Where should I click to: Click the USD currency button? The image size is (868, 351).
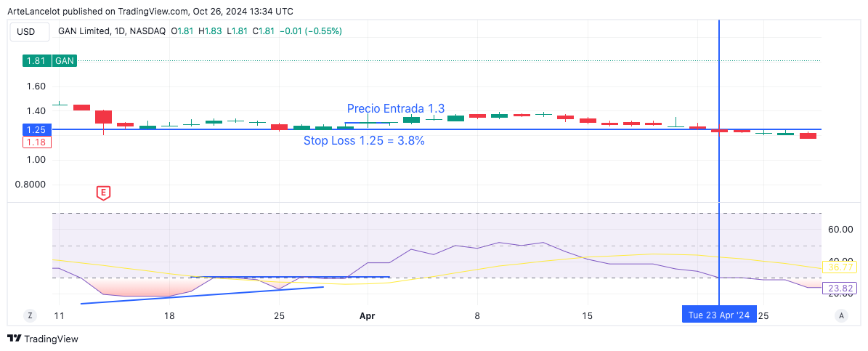click(30, 31)
